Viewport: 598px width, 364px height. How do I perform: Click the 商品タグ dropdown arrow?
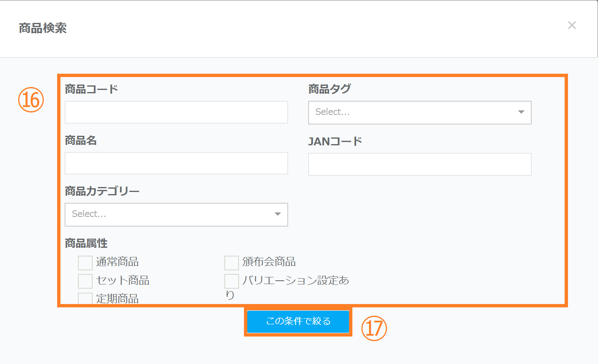point(521,112)
